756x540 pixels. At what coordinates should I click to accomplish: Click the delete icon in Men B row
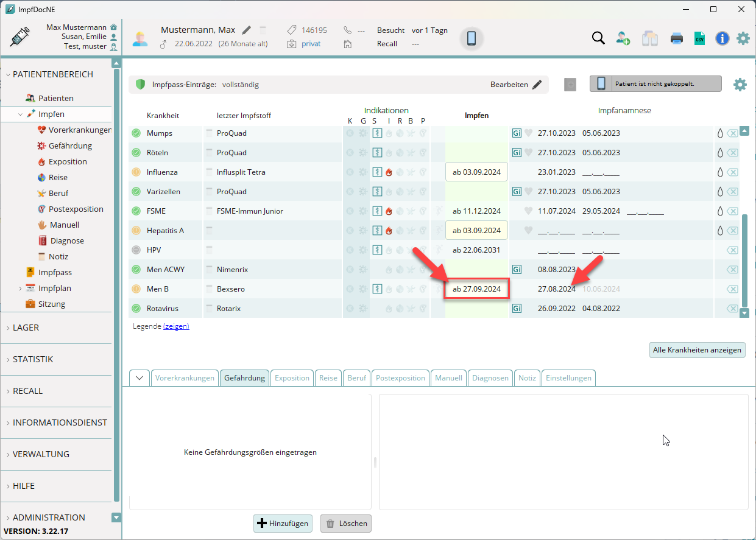(x=733, y=289)
